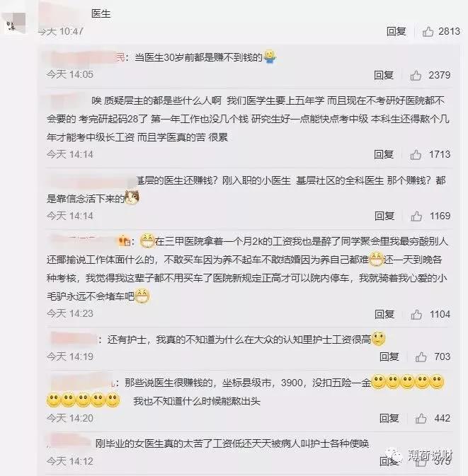This screenshot has height=476, width=468.
Task: Like the comment with 1104 likes
Action: point(416,315)
